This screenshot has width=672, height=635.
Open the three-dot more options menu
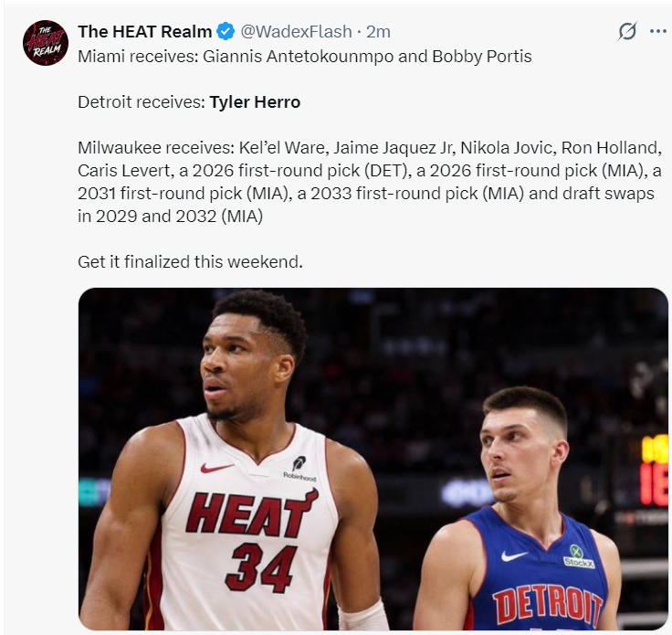pyautogui.click(x=658, y=31)
